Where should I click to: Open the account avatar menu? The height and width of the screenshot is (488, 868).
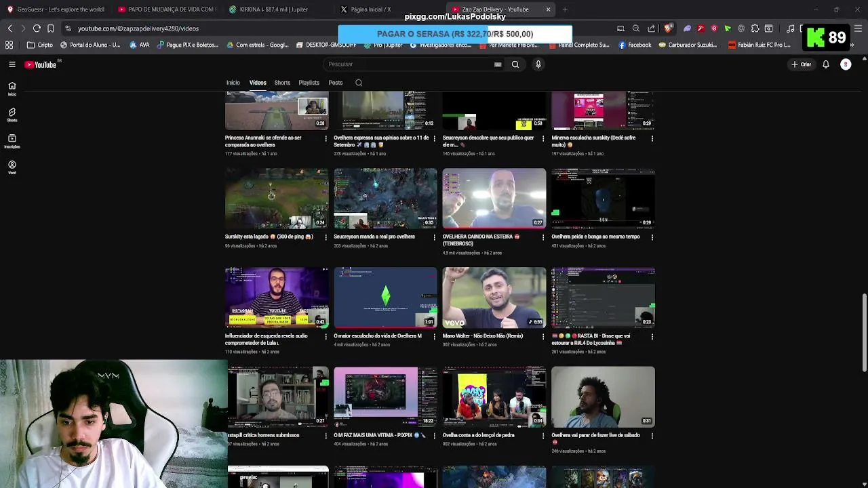[x=846, y=64]
